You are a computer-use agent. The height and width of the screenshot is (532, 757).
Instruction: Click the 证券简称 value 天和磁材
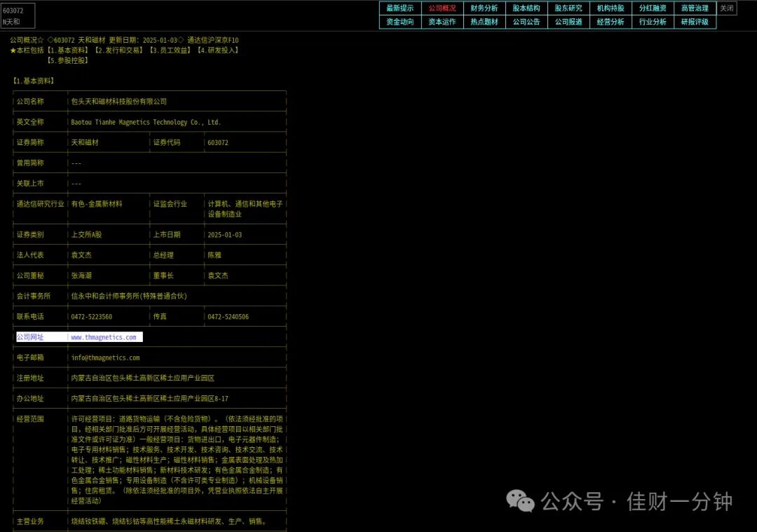tap(85, 142)
